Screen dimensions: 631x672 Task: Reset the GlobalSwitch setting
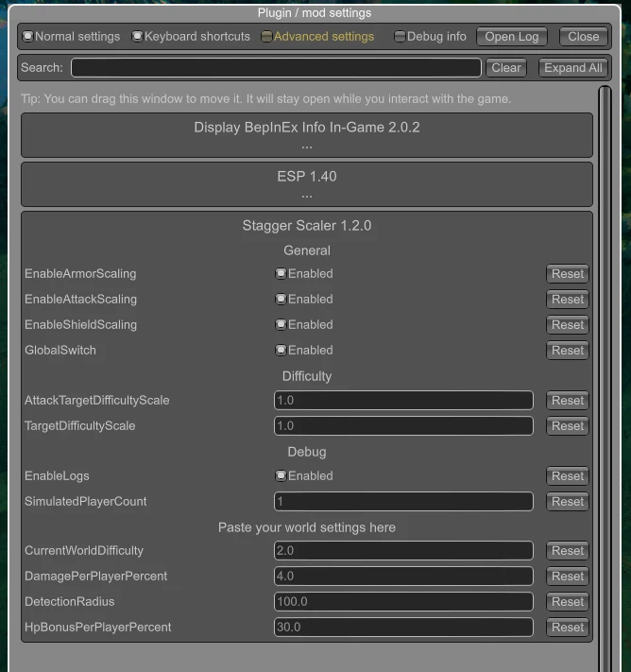[567, 350]
